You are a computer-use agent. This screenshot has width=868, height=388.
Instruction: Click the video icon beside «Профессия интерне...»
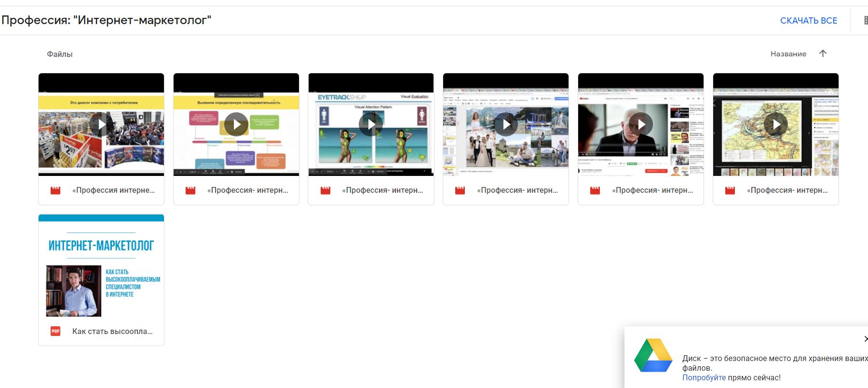[x=55, y=190]
